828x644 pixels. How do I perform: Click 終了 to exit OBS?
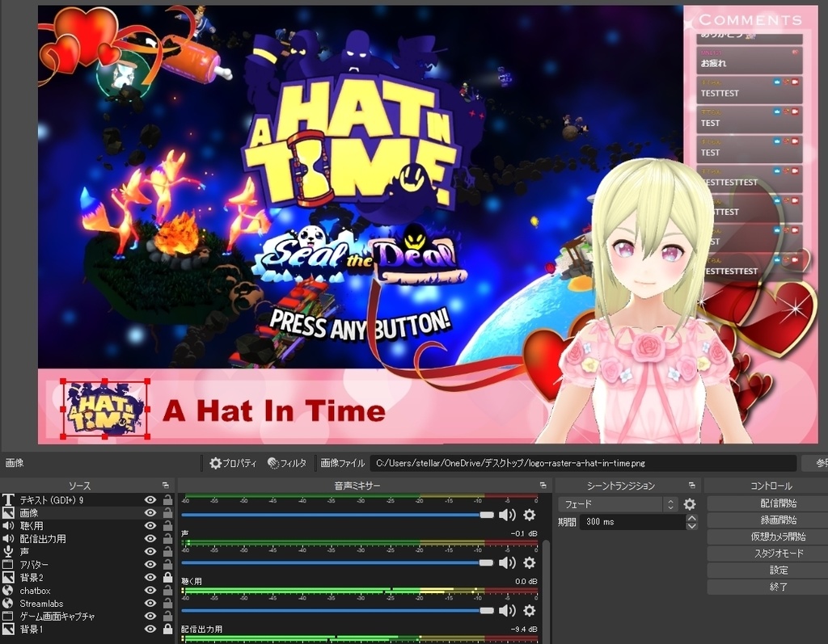tap(778, 587)
